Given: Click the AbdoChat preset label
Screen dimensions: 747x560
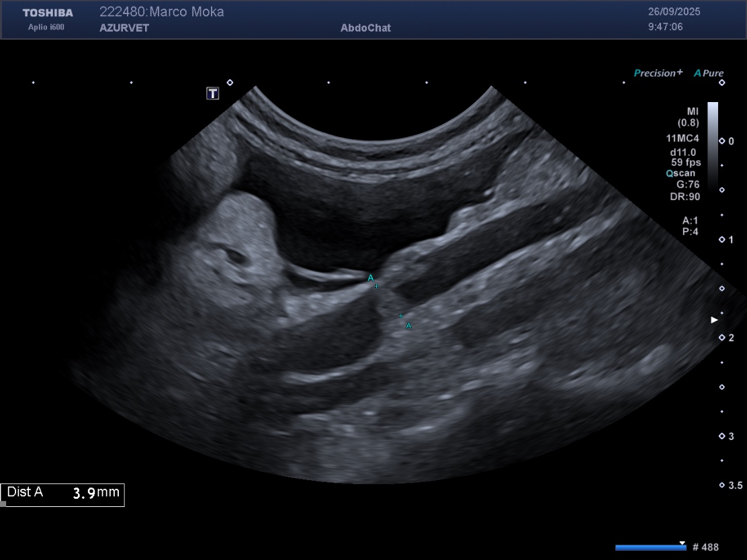Looking at the screenshot, I should pyautogui.click(x=365, y=28).
